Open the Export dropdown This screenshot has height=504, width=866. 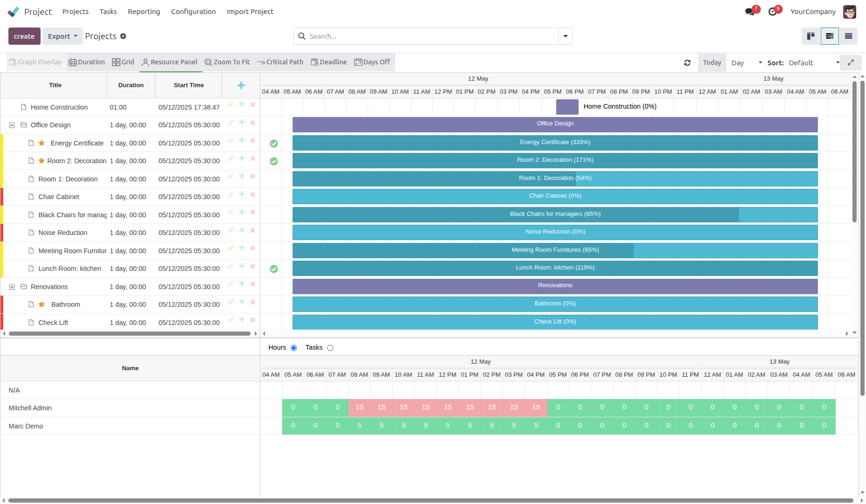pyautogui.click(x=63, y=36)
